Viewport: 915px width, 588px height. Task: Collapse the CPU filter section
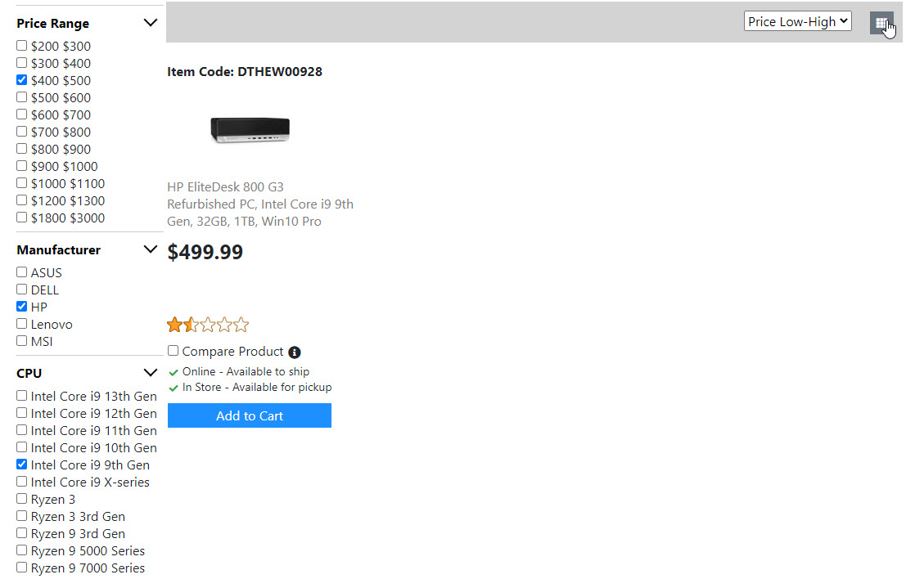point(150,373)
